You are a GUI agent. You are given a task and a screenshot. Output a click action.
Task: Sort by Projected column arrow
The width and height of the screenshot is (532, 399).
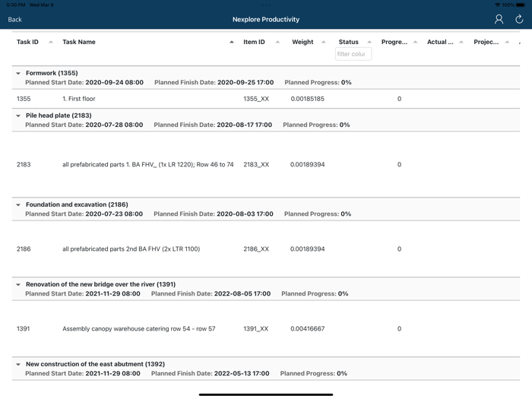(507, 42)
